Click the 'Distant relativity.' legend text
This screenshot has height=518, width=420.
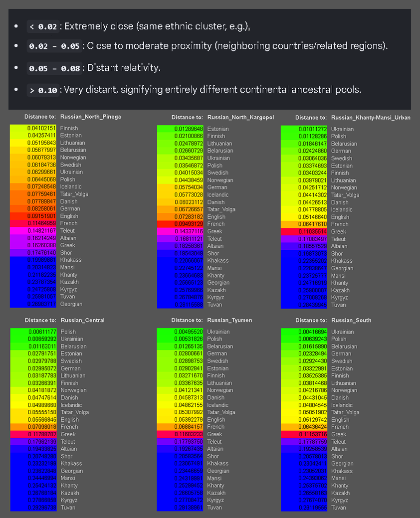(124, 68)
